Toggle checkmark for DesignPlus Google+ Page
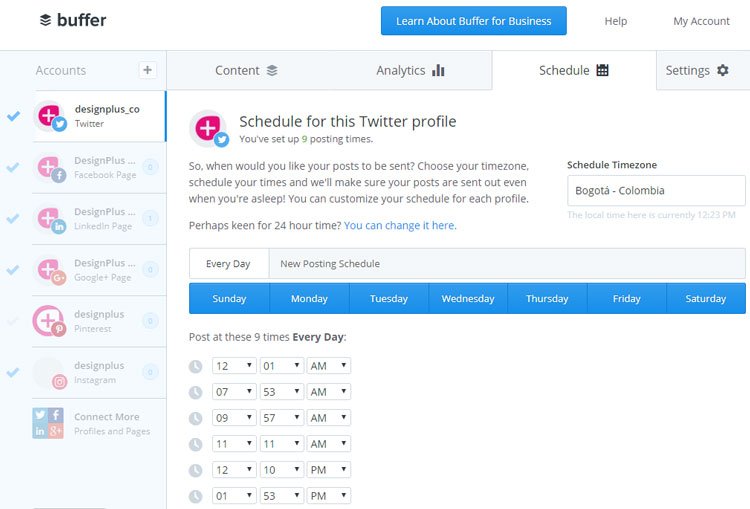The image size is (750, 509). point(13,270)
